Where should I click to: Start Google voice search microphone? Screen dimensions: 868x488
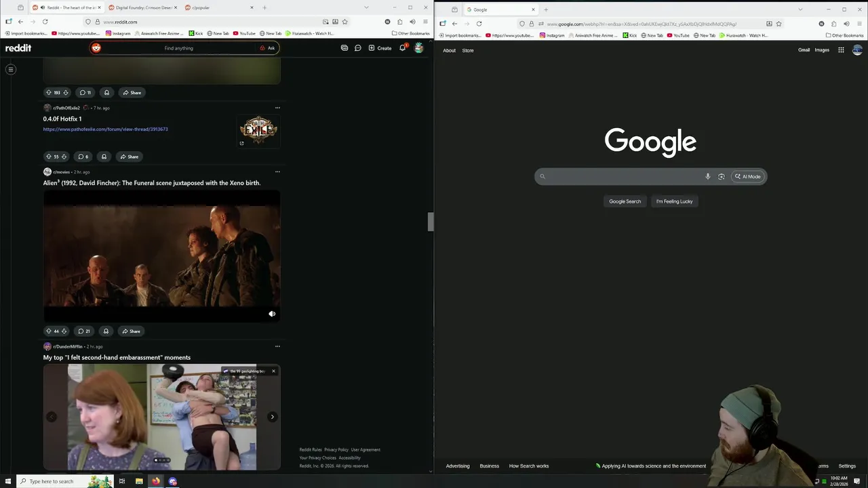[707, 176]
